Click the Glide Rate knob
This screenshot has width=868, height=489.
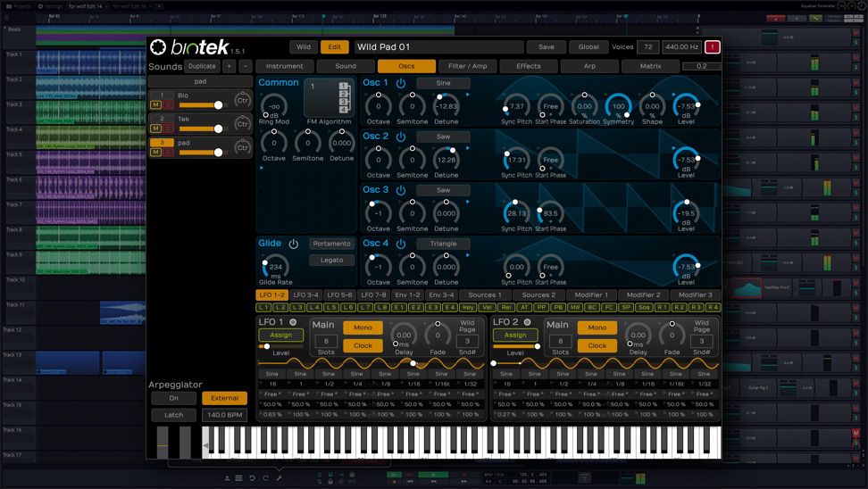(275, 267)
